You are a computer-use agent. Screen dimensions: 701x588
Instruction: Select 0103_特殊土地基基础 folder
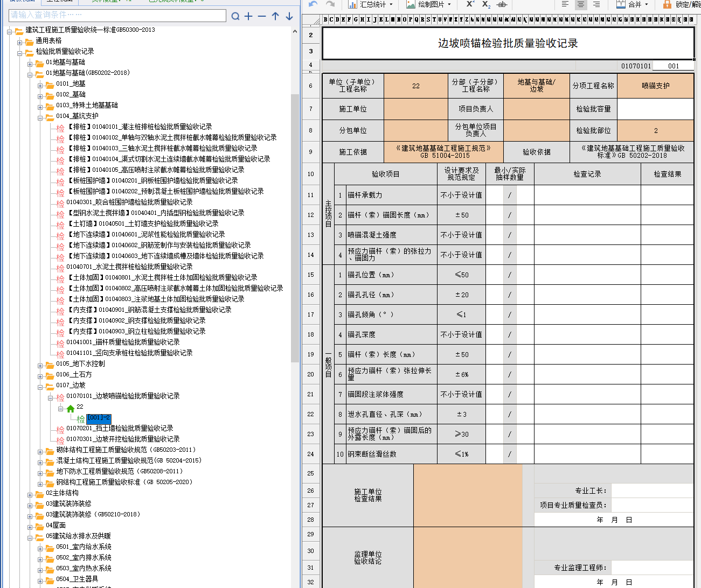tap(87, 105)
